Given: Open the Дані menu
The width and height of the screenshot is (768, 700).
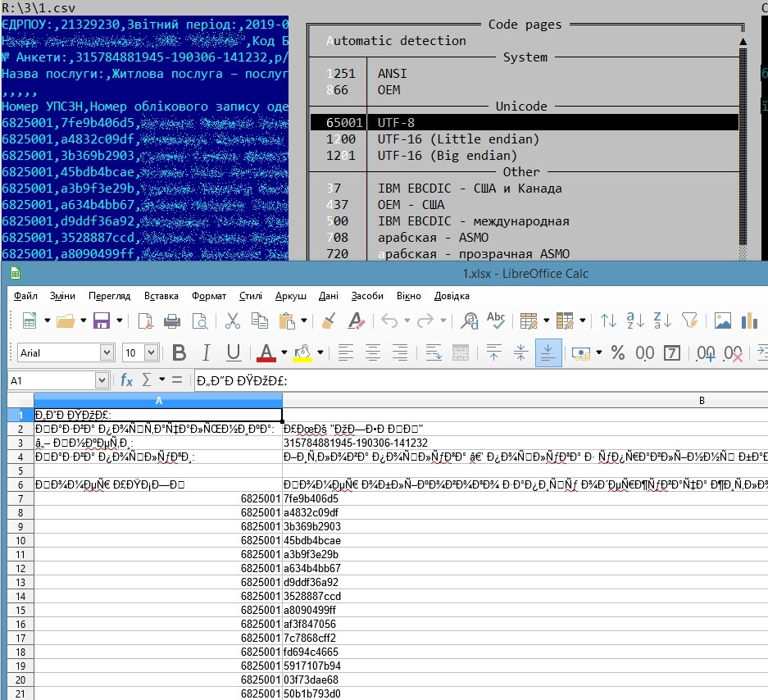Looking at the screenshot, I should (328, 296).
